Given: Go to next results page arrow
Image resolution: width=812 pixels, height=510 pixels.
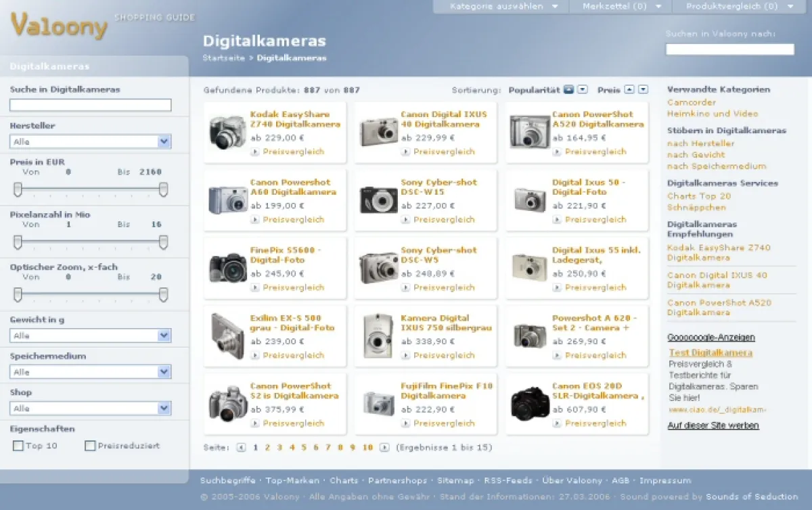Looking at the screenshot, I should (x=386, y=447).
